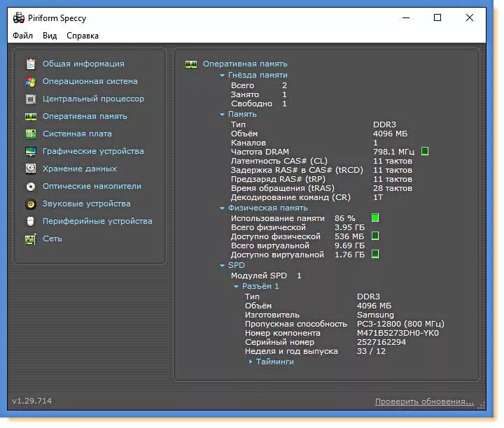Click the Системная плата motherboard icon
The height and width of the screenshot is (428, 504).
(x=31, y=134)
